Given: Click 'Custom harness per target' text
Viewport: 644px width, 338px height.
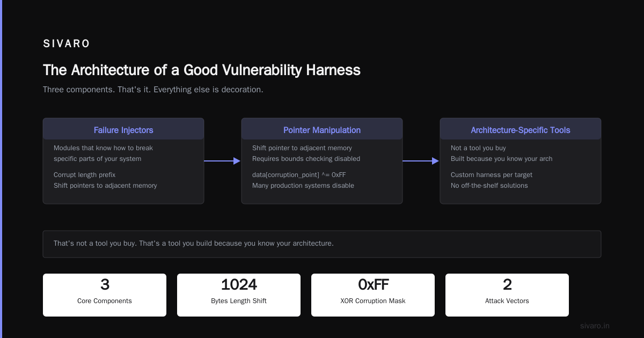Looking at the screenshot, I should 492,175.
